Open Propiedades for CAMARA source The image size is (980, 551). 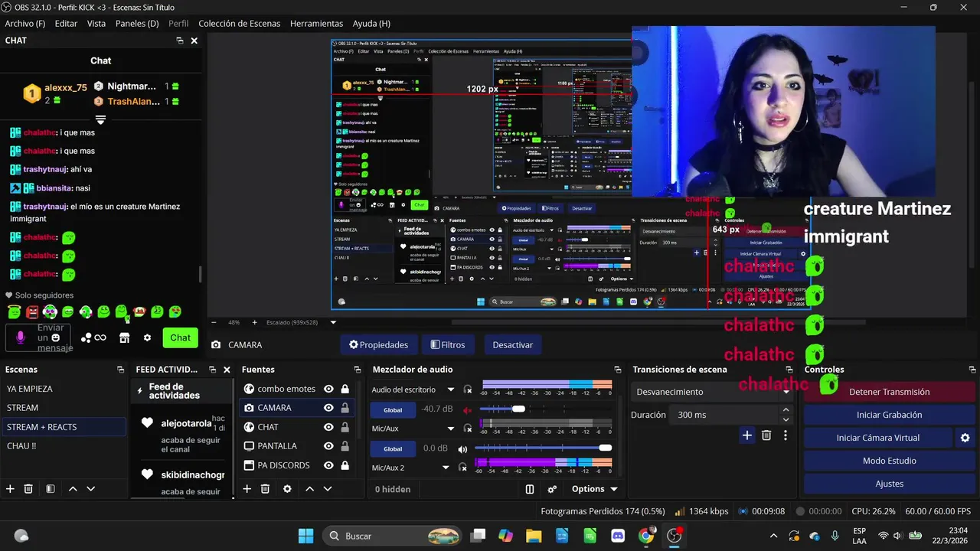pyautogui.click(x=378, y=345)
